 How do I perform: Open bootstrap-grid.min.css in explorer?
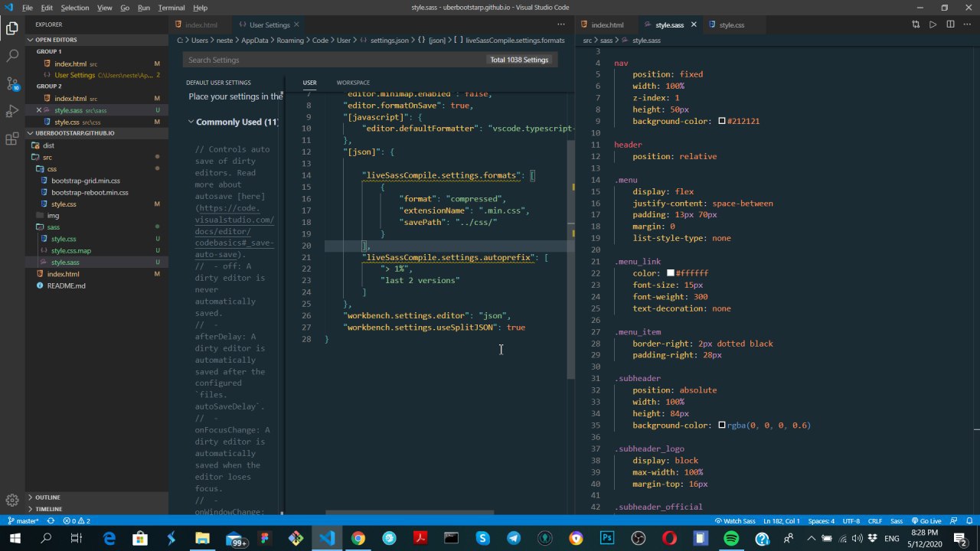click(x=86, y=181)
